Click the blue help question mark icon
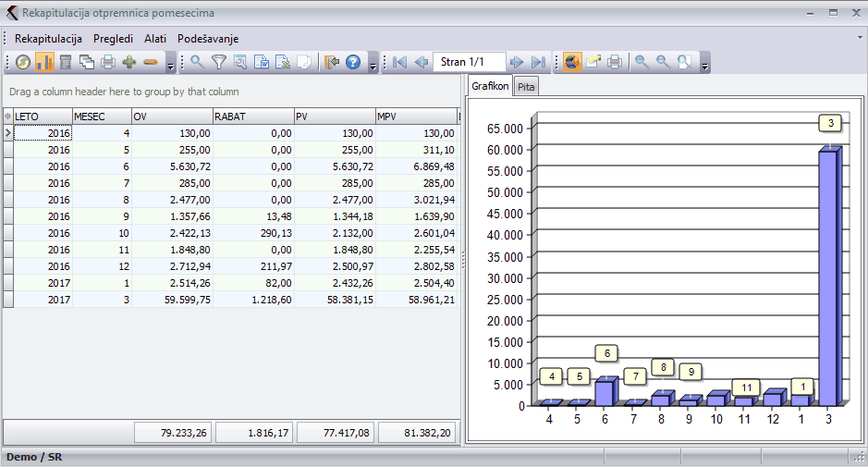868x467 pixels. click(353, 62)
